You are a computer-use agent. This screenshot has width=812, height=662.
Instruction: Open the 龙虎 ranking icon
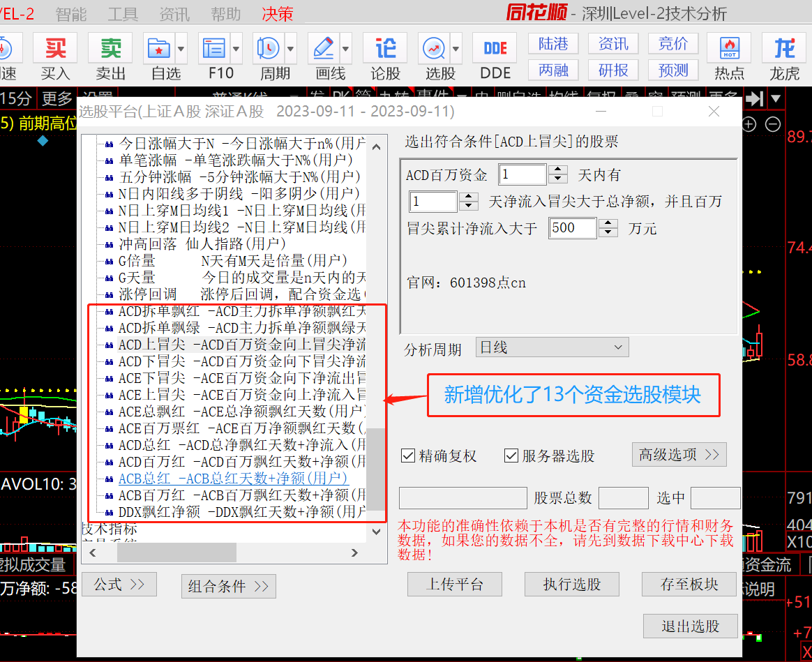point(784,49)
